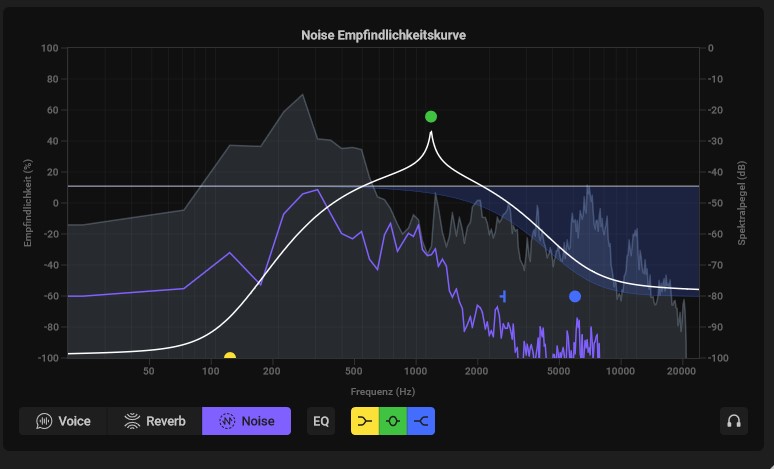This screenshot has width=774, height=469.
Task: Switch to the Reverb tab
Action: tap(155, 421)
